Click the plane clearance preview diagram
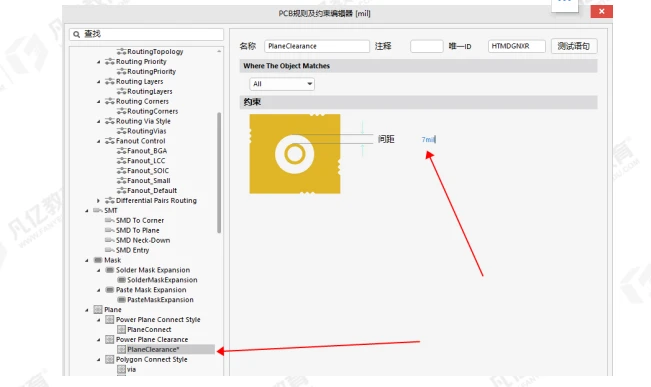Image resolution: width=651 pixels, height=387 pixels. 295,154
